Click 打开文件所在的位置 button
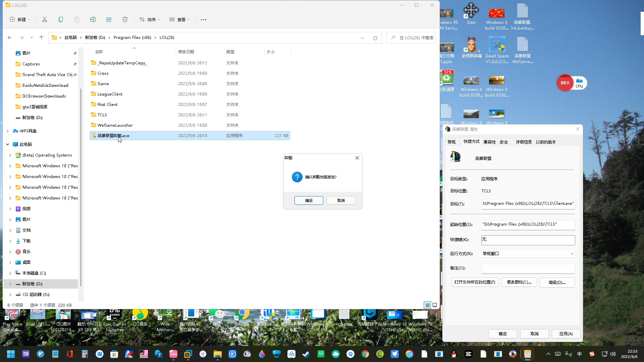644x362 pixels. pyautogui.click(x=475, y=282)
